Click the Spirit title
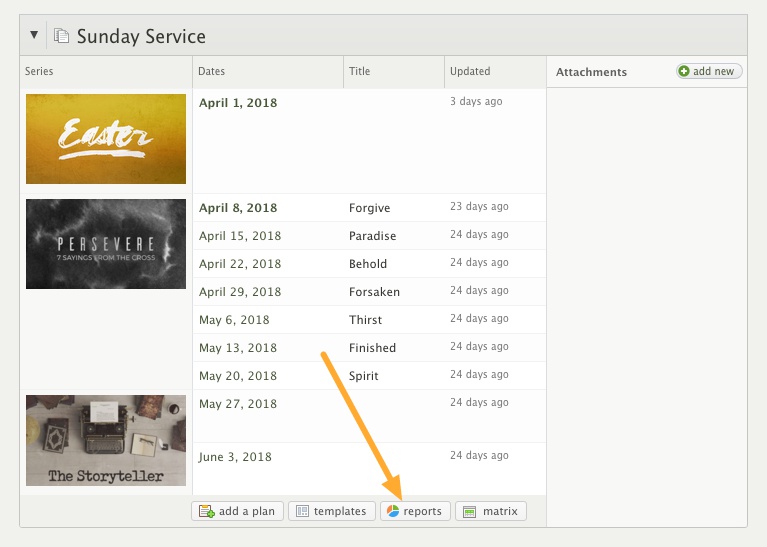The height and width of the screenshot is (547, 767). tap(363, 376)
